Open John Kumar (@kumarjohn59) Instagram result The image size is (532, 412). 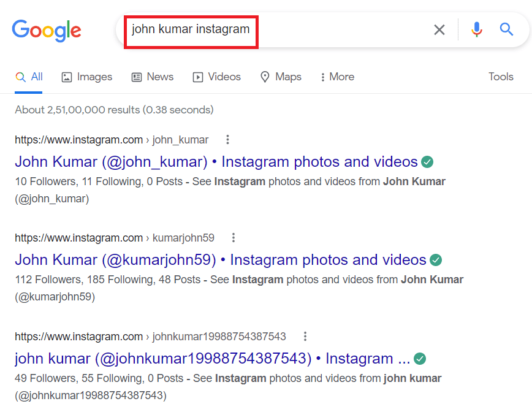click(x=221, y=260)
